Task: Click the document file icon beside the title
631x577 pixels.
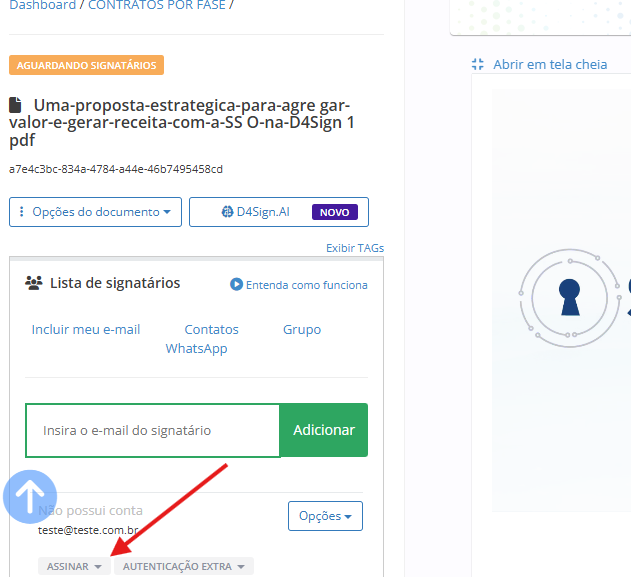Action: tap(15, 105)
